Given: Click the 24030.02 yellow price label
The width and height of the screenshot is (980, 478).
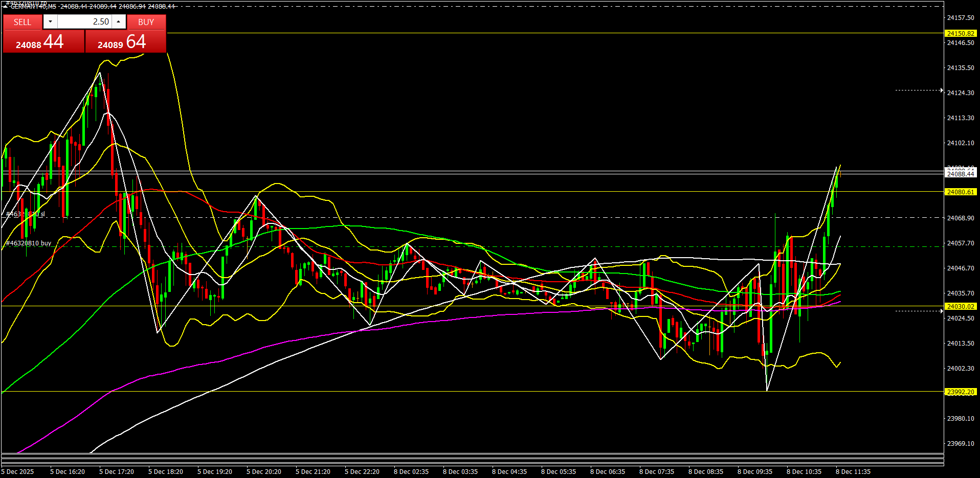Looking at the screenshot, I should pos(960,307).
